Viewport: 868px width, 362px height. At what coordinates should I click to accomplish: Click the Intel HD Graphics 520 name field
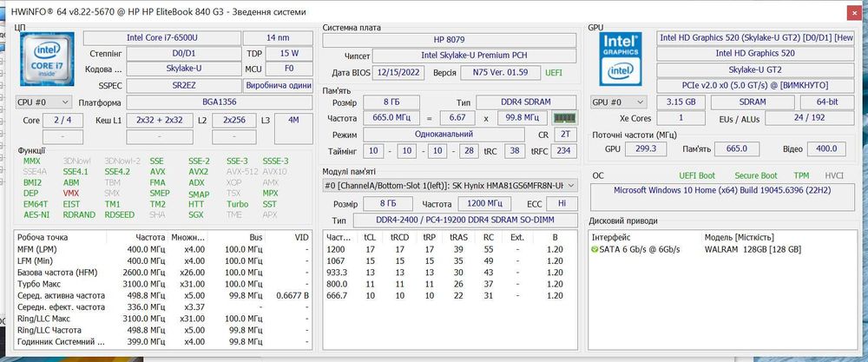(x=755, y=54)
